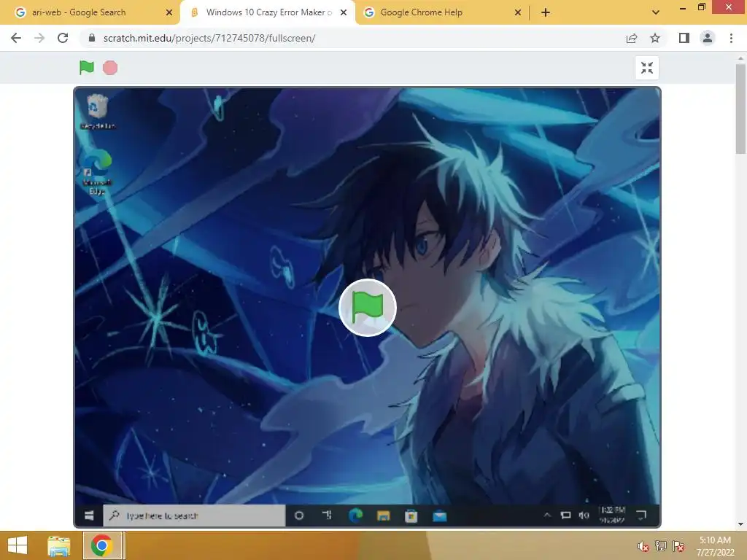
Task: View site information via the lock icon
Action: coord(92,38)
